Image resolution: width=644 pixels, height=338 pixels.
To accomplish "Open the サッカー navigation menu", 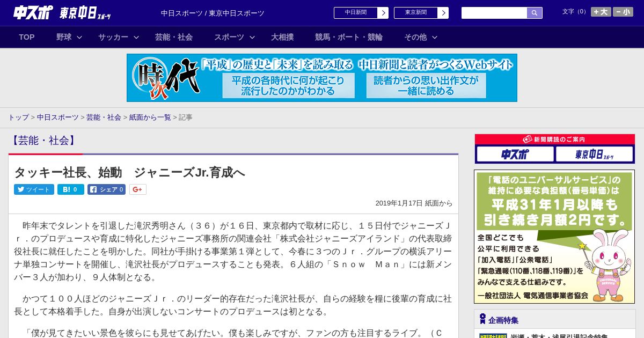I will pyautogui.click(x=113, y=37).
